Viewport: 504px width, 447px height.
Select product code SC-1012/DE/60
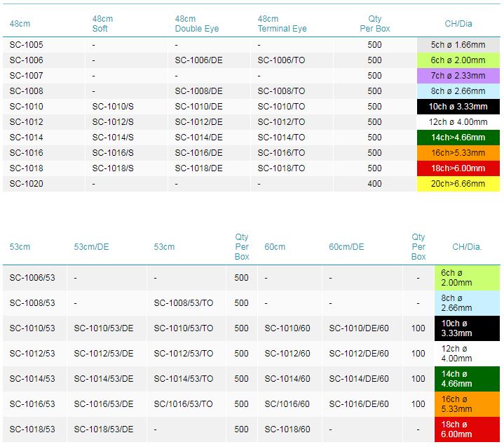[359, 354]
